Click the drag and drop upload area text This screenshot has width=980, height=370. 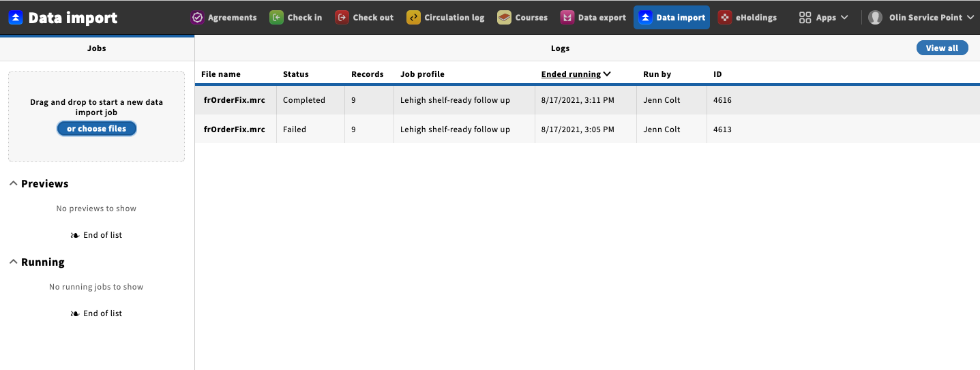(x=96, y=107)
